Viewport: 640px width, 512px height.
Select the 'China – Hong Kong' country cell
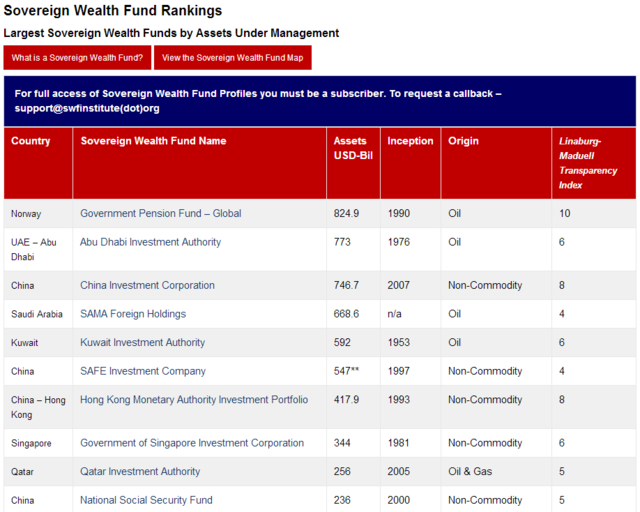coord(38,407)
